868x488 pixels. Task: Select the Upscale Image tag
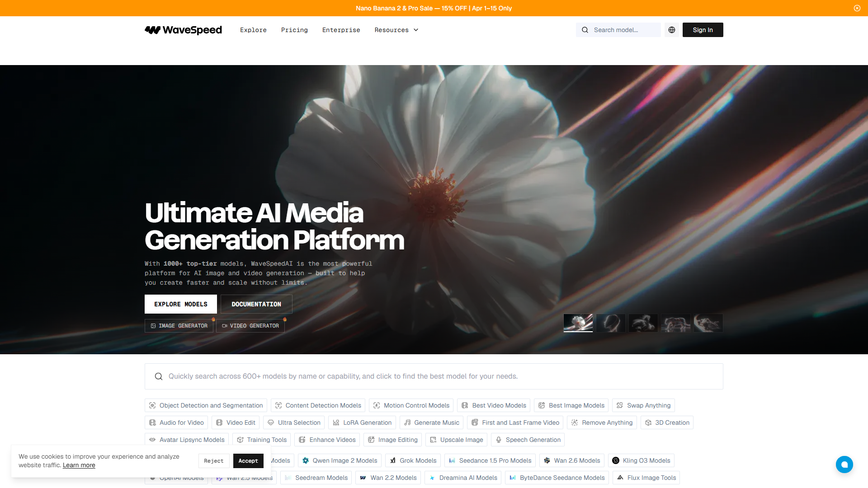tap(456, 440)
